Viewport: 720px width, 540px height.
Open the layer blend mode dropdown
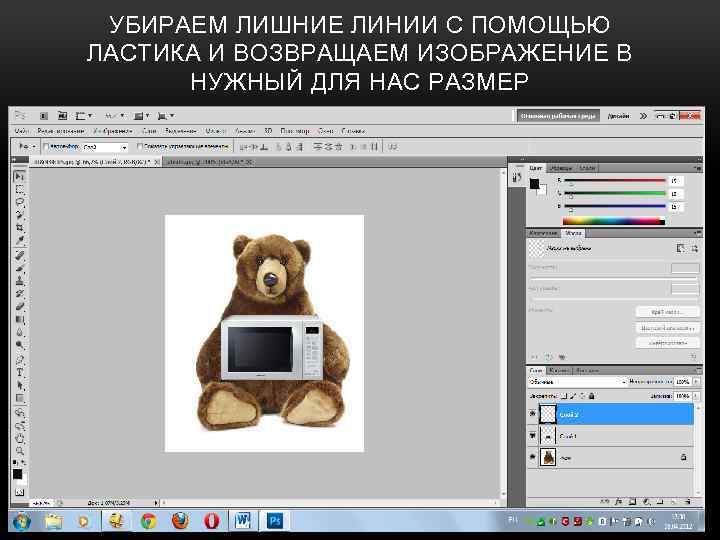pos(577,382)
